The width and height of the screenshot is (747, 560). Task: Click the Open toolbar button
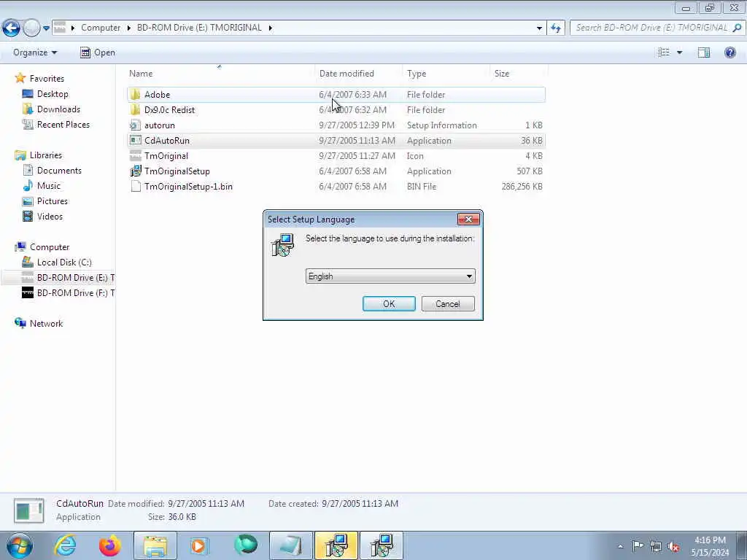click(x=97, y=52)
